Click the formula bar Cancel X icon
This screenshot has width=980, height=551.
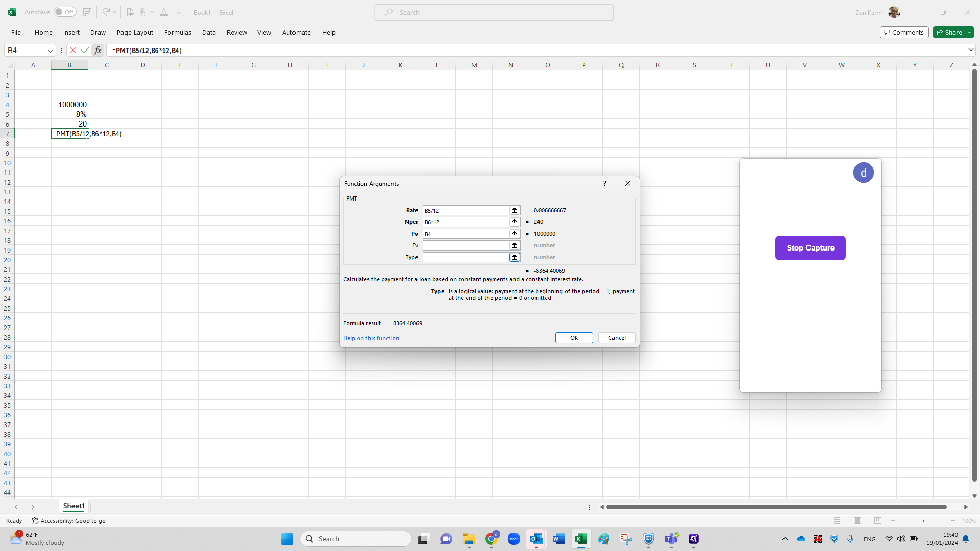pos(73,51)
